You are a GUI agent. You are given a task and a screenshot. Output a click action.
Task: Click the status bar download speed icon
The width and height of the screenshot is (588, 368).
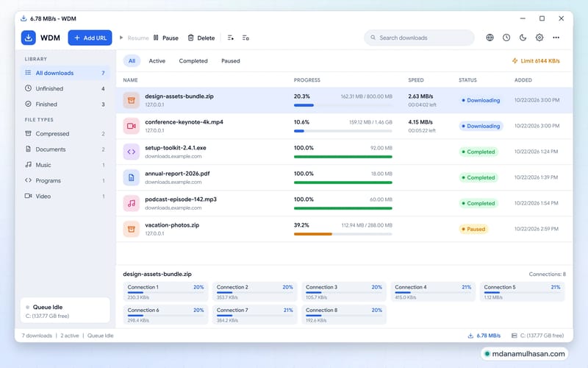pyautogui.click(x=470, y=336)
